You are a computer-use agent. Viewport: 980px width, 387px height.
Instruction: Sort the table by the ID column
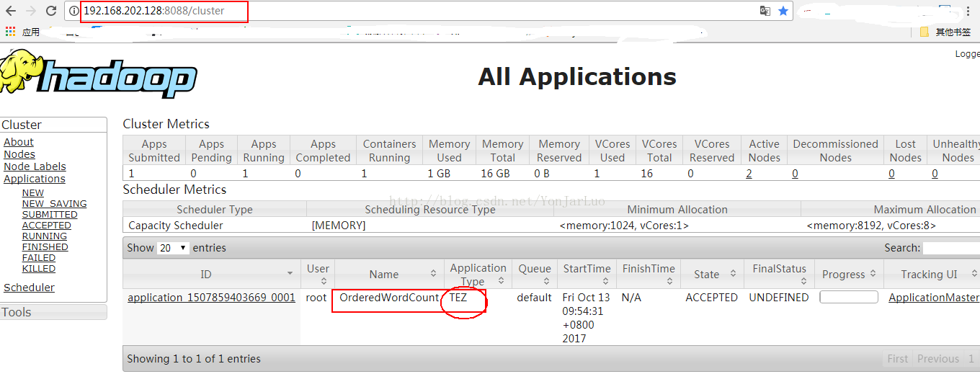[211, 275]
